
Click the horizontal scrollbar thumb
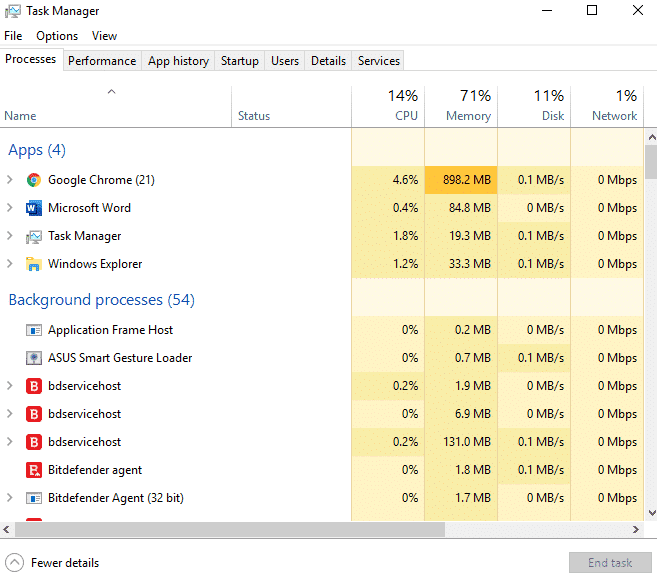[230, 530]
